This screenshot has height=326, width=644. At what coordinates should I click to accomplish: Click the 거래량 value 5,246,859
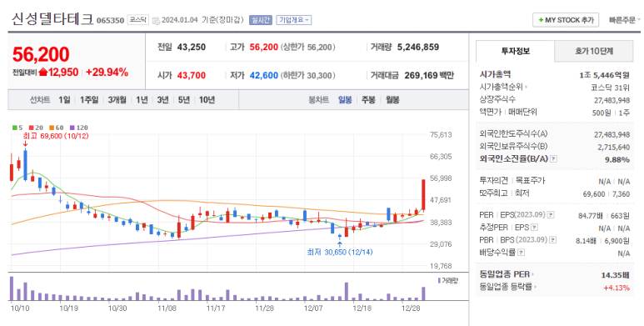tap(418, 48)
